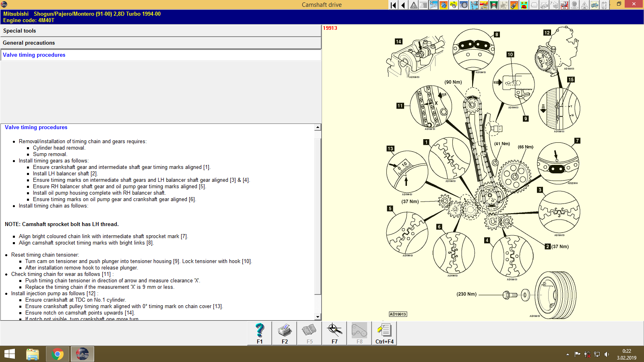The height and width of the screenshot is (362, 644).
Task: Open notes via the Ctrl+F4 pencil icon
Action: [384, 333]
